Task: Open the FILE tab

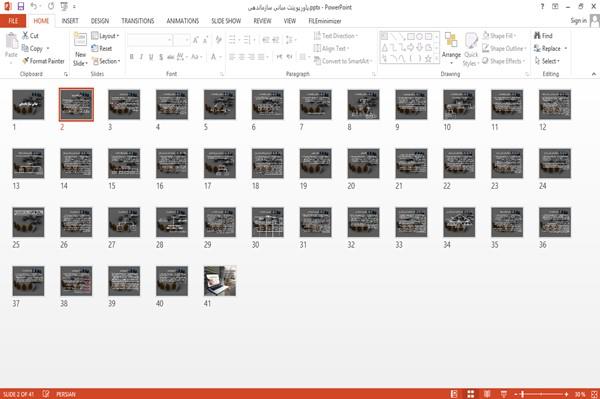Action: tap(13, 21)
